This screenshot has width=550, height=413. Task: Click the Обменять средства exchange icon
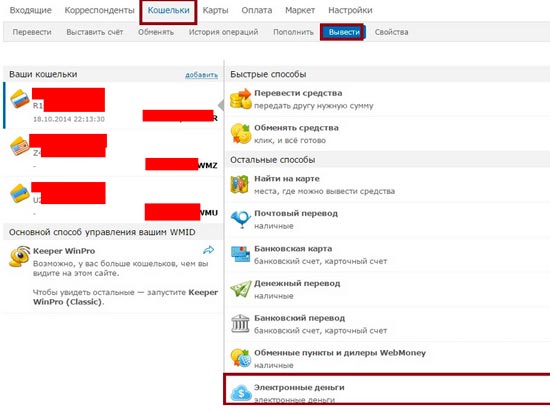point(240,134)
